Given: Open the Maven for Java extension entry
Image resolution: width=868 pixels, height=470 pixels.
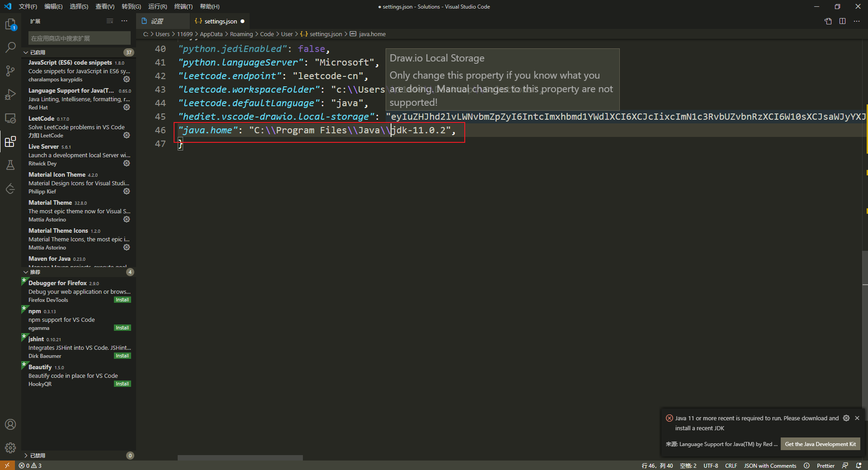Looking at the screenshot, I should 79,261.
